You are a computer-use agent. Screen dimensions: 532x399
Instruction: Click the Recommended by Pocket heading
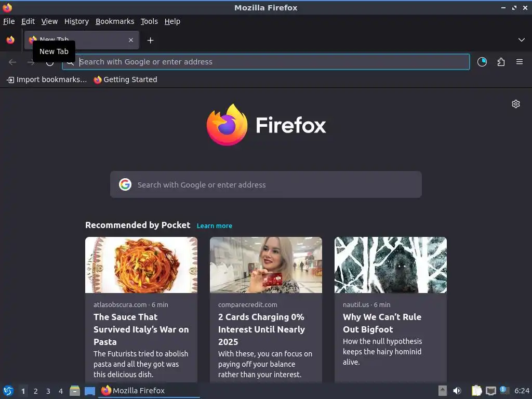[138, 225]
